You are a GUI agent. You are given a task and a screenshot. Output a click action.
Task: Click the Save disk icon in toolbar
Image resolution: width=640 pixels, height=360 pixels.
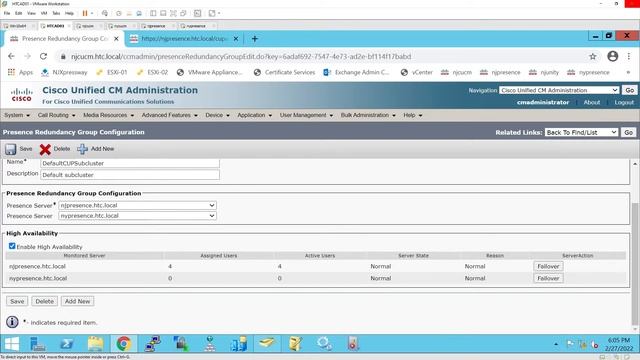click(11, 149)
